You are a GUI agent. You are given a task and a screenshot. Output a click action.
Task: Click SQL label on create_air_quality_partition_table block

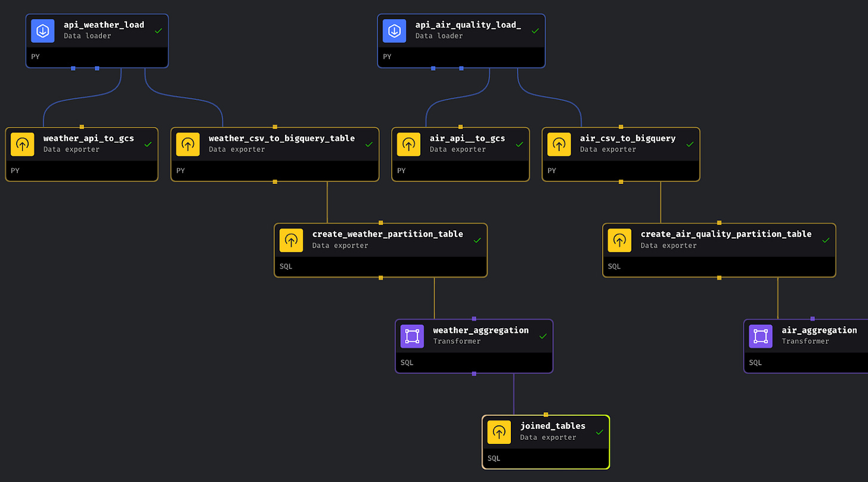[x=615, y=267]
